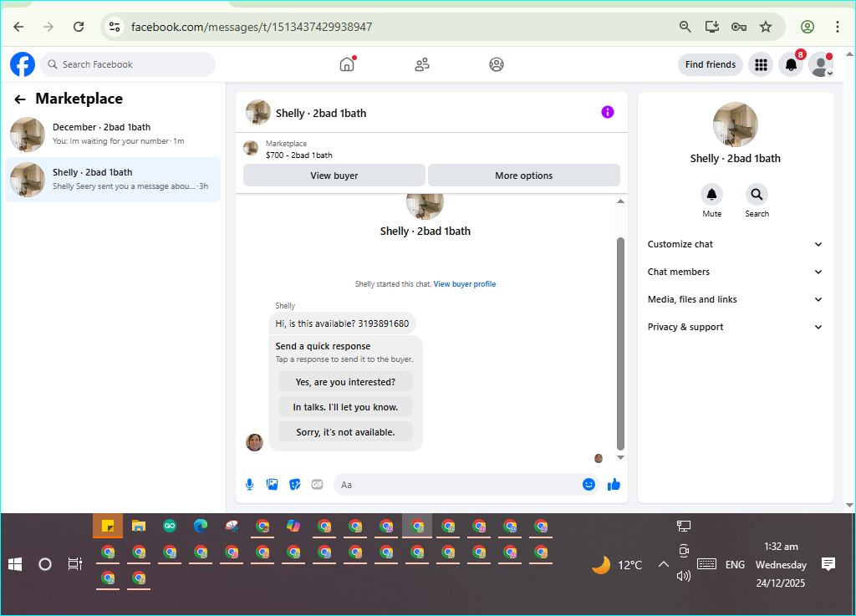The height and width of the screenshot is (616, 856).
Task: Open the emoji picker smiley
Action: coord(588,485)
